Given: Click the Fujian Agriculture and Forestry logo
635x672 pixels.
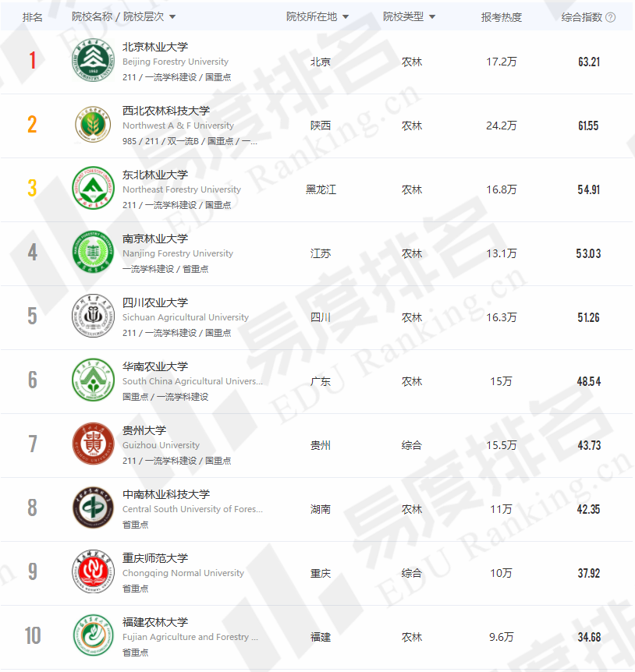Looking at the screenshot, I should 93,637.
